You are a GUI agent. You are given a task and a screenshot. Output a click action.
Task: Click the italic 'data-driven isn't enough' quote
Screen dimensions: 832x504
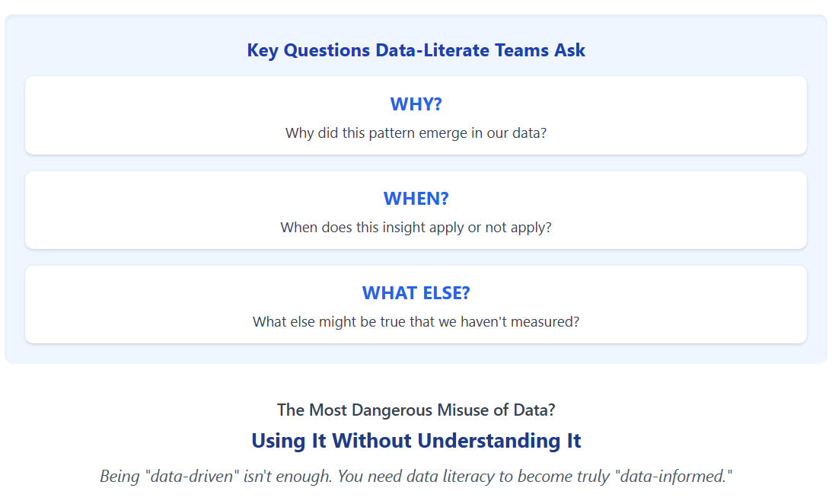coord(416,477)
